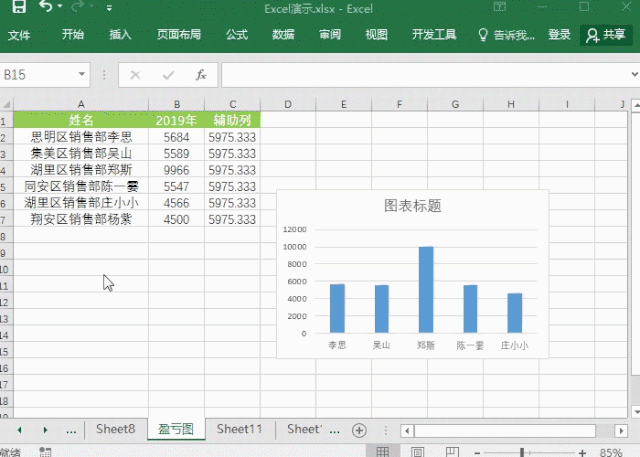Click the Cancel (X) formula bar icon
The image size is (640, 457).
(135, 75)
